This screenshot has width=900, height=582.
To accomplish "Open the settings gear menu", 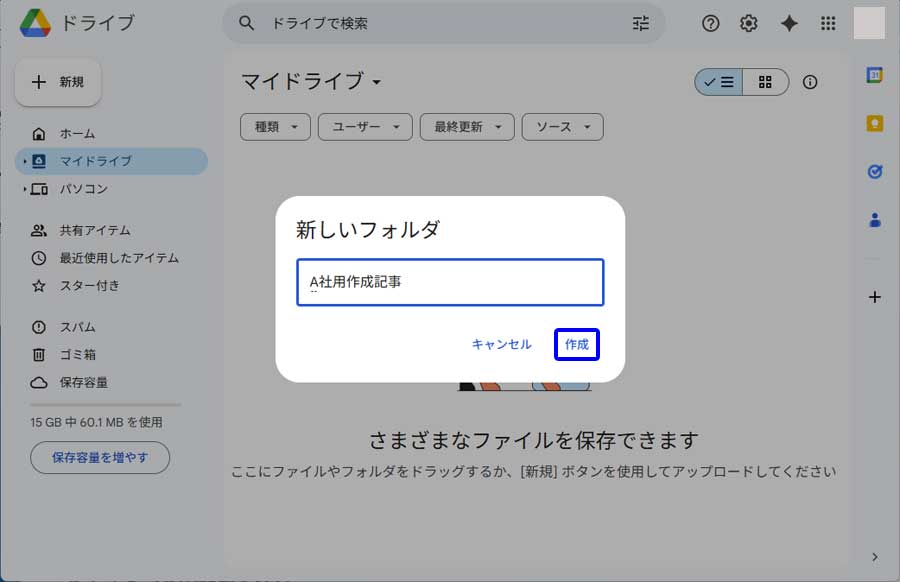I will pyautogui.click(x=749, y=24).
